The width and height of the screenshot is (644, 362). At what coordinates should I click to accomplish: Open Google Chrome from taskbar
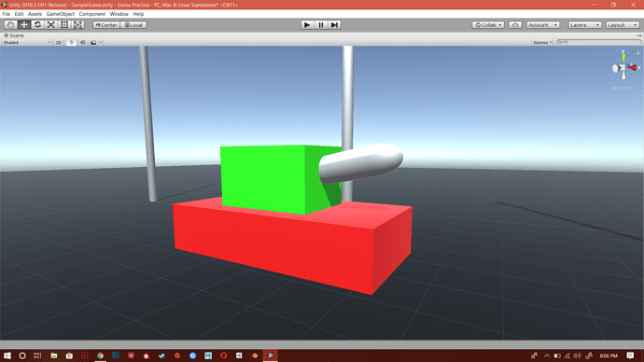(x=100, y=355)
